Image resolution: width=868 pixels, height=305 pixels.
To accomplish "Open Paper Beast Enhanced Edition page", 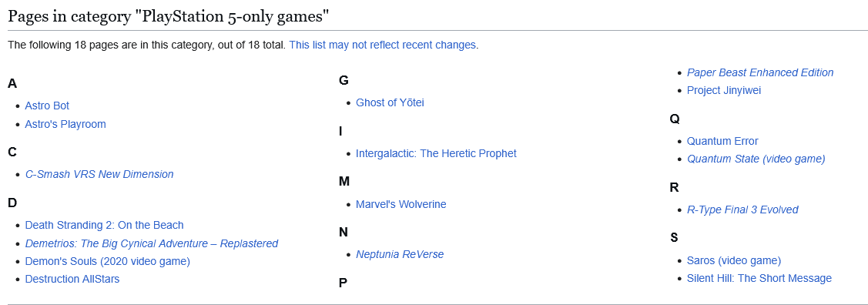I will pyautogui.click(x=760, y=72).
